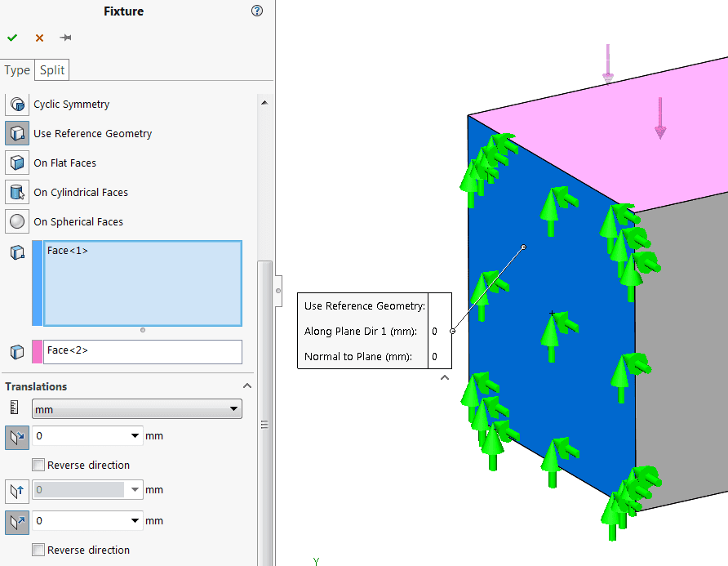Pin the Fixture property panel open
728x566 pixels.
tap(65, 38)
